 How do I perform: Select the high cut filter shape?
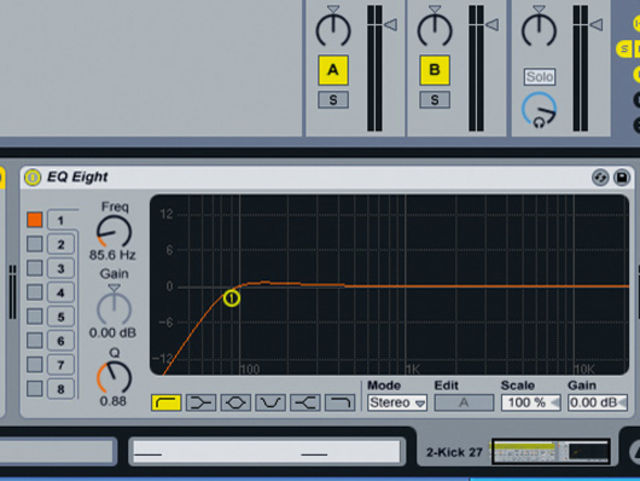(x=340, y=403)
